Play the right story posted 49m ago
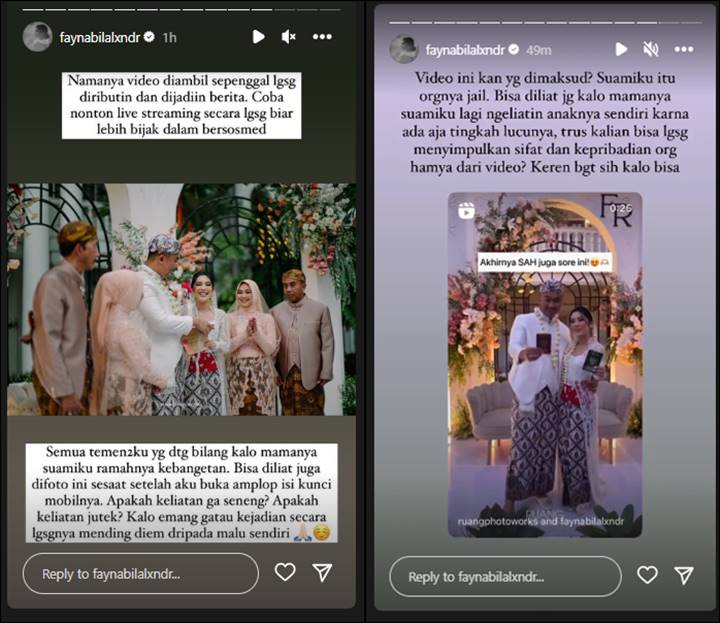Screen dimensions: 720x623 [621, 49]
